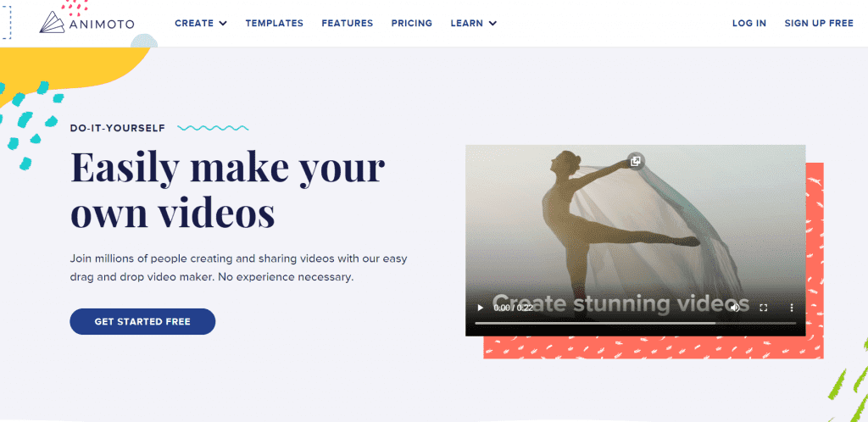The image size is (868, 422).
Task: Seek on the video progress bar
Action: pyautogui.click(x=636, y=323)
